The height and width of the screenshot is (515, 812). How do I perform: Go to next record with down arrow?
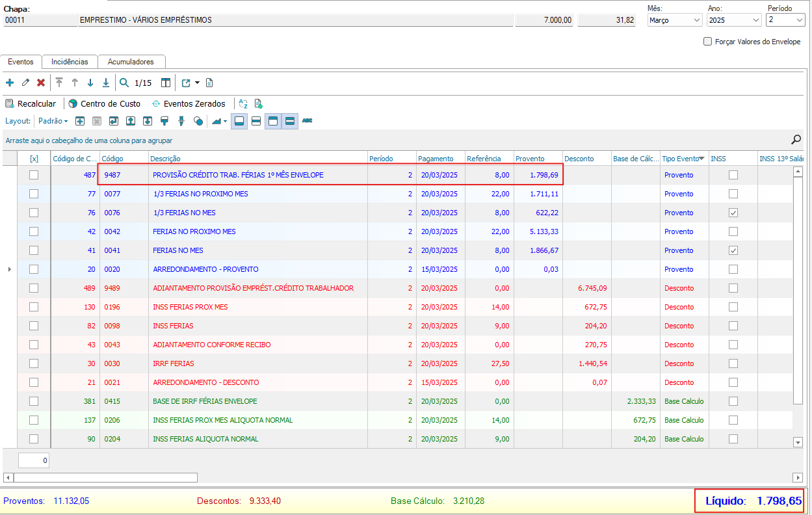[x=90, y=83]
